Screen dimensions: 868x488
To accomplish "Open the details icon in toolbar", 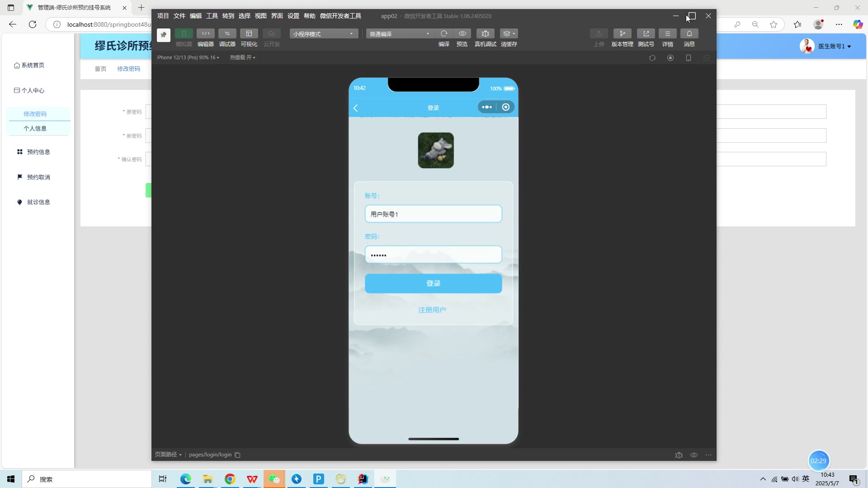I will click(x=667, y=34).
